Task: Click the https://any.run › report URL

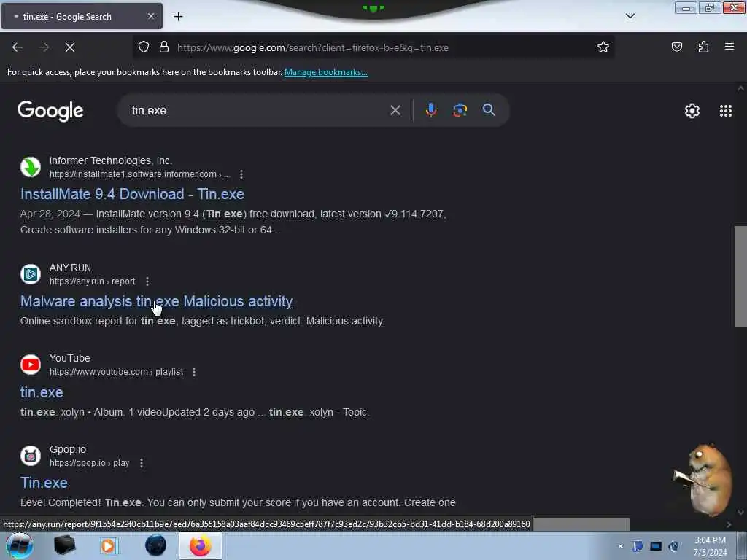Action: 93,281
